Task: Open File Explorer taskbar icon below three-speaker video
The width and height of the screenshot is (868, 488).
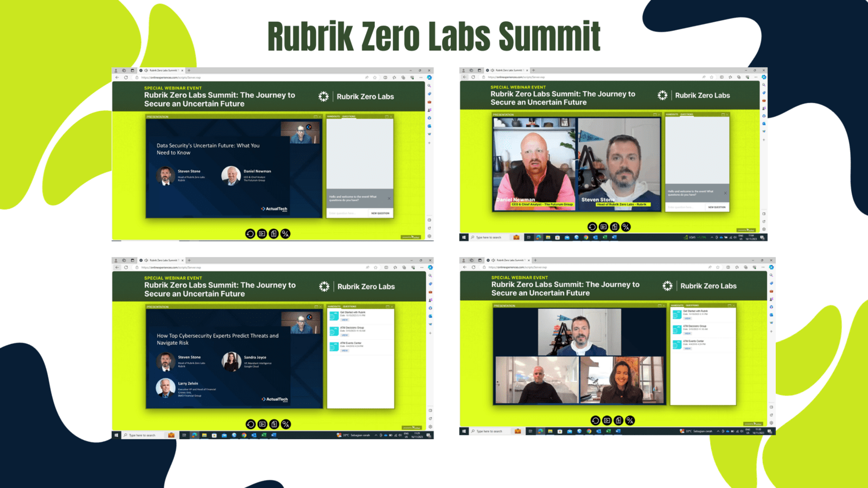Action: [x=550, y=432]
